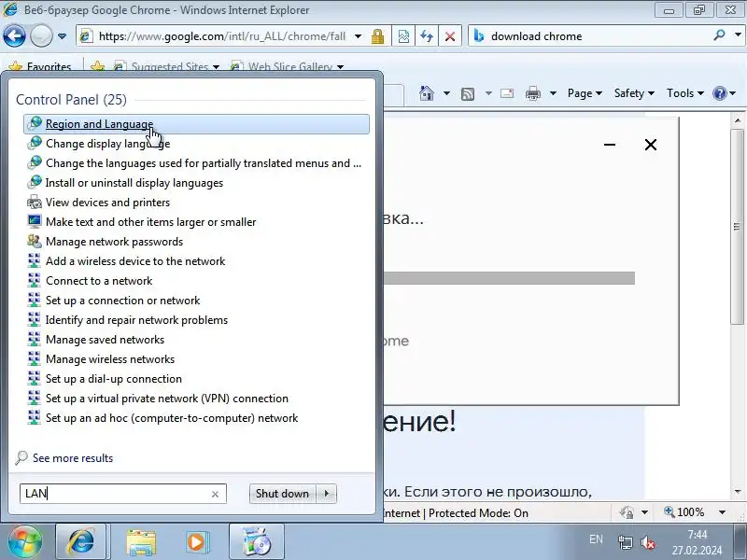Click the muted volume tray icon
Image resolution: width=747 pixels, height=560 pixels.
click(648, 542)
